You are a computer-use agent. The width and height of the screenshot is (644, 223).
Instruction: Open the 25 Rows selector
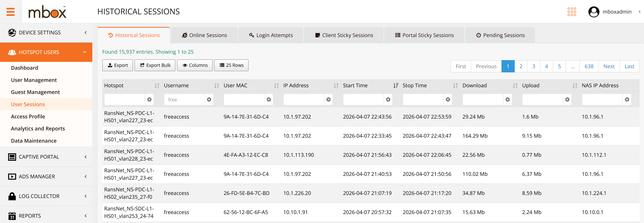pos(231,65)
